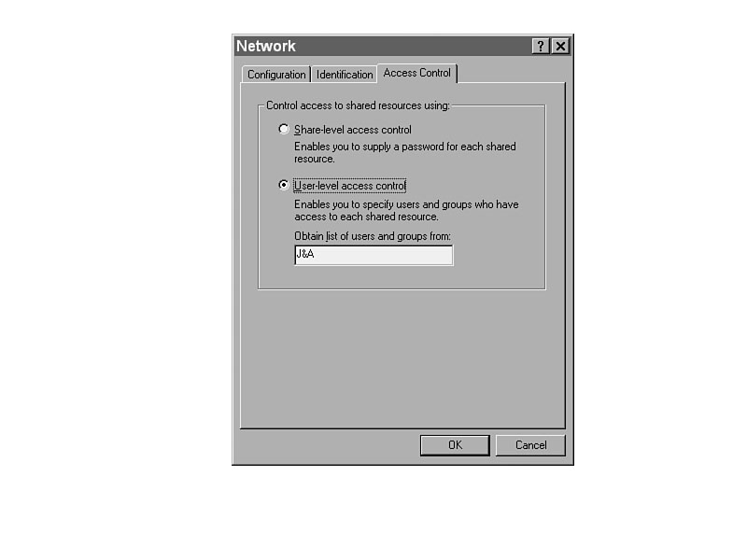Click the 'Obtain list of users and groups from' label
Screen dimensions: 747x560
point(372,236)
